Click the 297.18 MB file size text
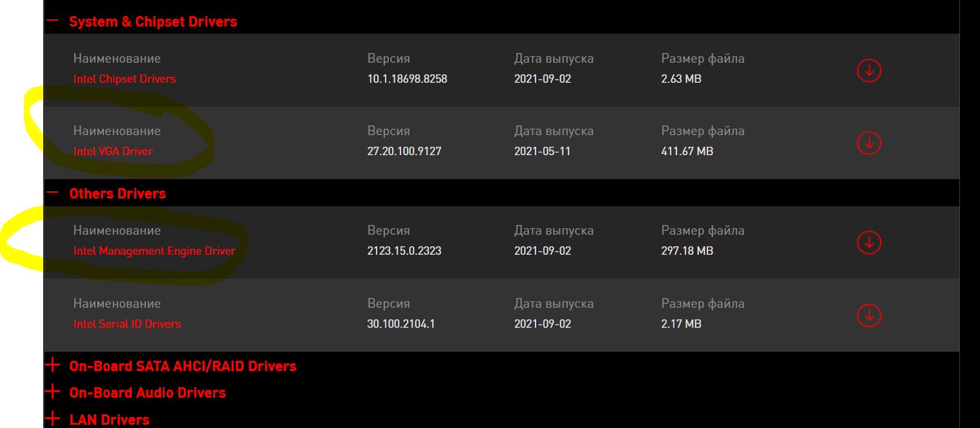 687,251
